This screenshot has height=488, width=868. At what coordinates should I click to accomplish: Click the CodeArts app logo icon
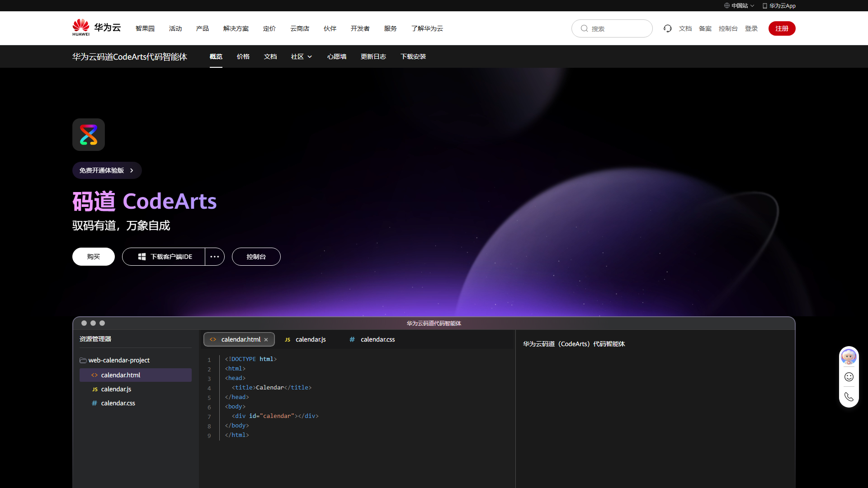(89, 135)
